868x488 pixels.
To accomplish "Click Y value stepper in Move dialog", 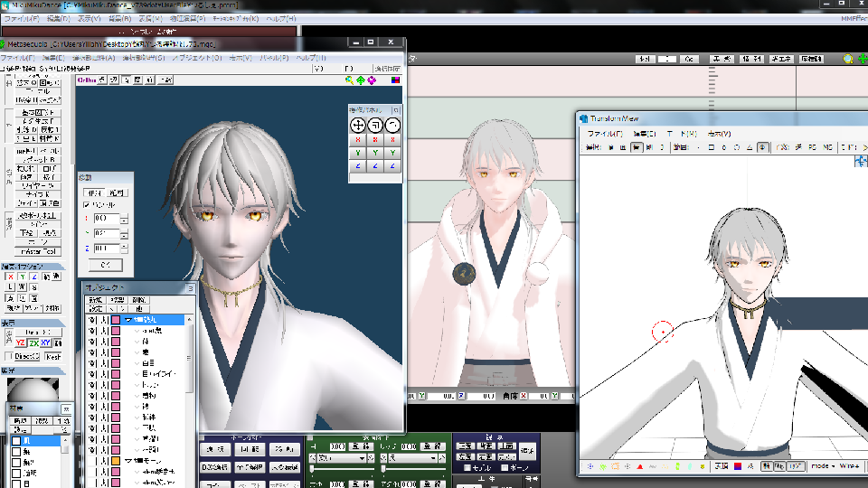I will [x=124, y=233].
